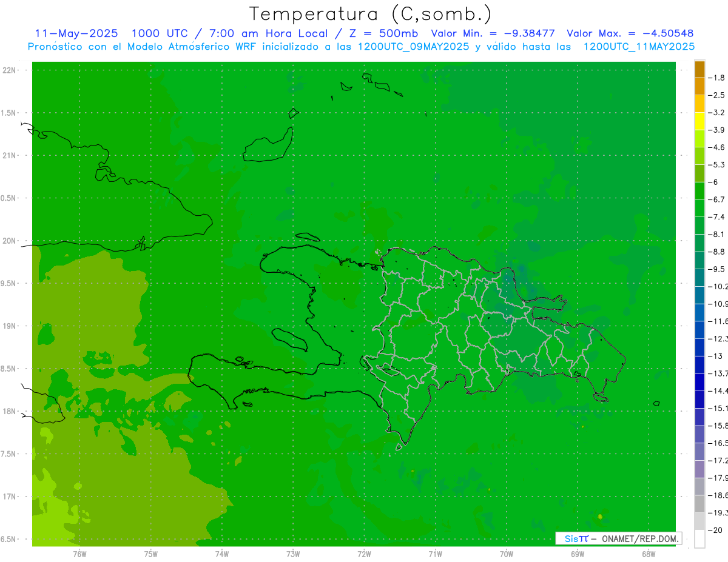Image resolution: width=728 pixels, height=562 pixels.
Task: Click the '1000 UTC' time text
Action: click(160, 33)
